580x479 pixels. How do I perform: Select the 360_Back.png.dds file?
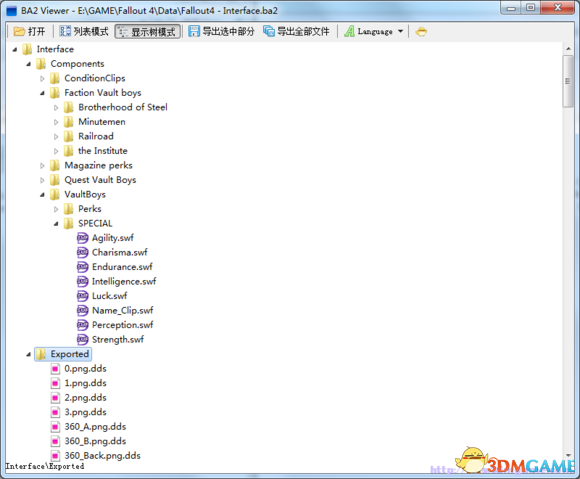pyautogui.click(x=102, y=456)
